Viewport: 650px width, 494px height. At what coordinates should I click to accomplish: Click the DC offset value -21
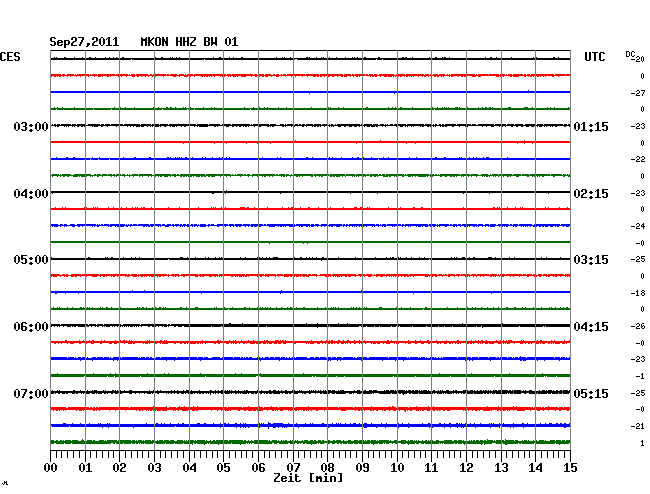638,426
